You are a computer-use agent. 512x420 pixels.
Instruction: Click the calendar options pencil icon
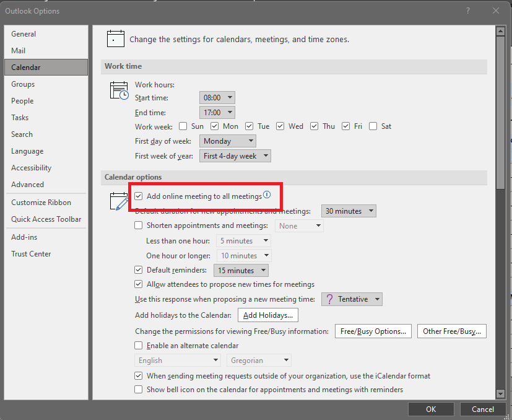pos(119,201)
